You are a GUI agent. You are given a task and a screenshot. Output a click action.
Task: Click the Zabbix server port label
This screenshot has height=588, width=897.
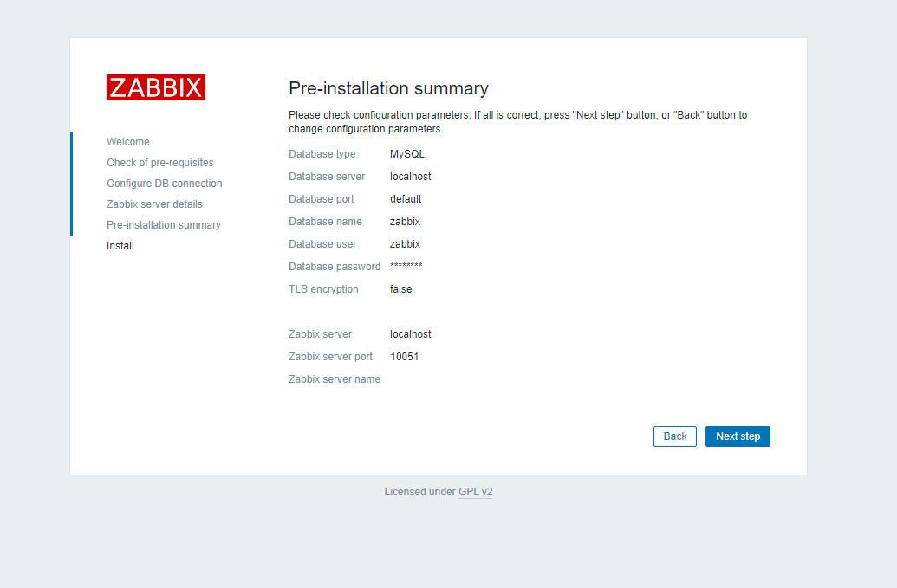click(x=331, y=357)
